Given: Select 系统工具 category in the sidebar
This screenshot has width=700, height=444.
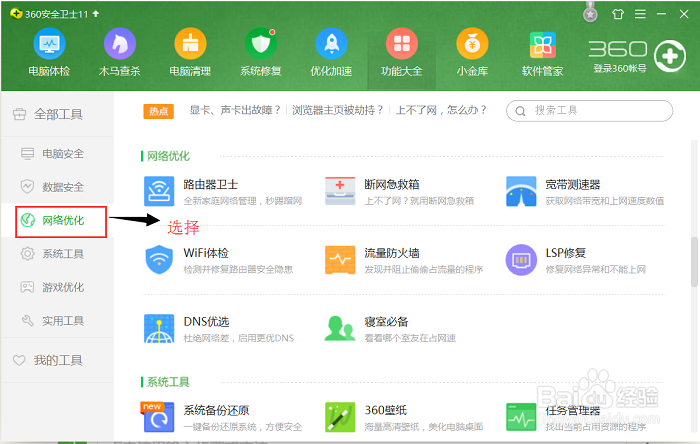Looking at the screenshot, I should (57, 254).
